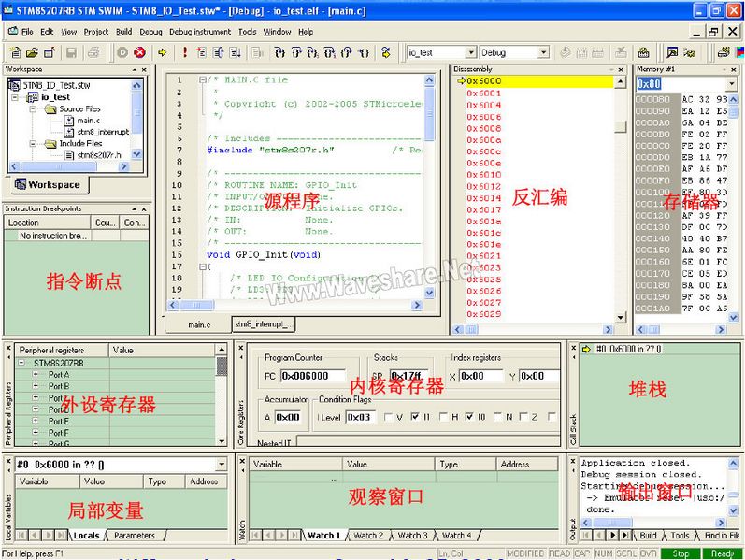Toggle the N condition flag checkbox
Image resolution: width=745 pixels, height=560 pixels.
497,417
